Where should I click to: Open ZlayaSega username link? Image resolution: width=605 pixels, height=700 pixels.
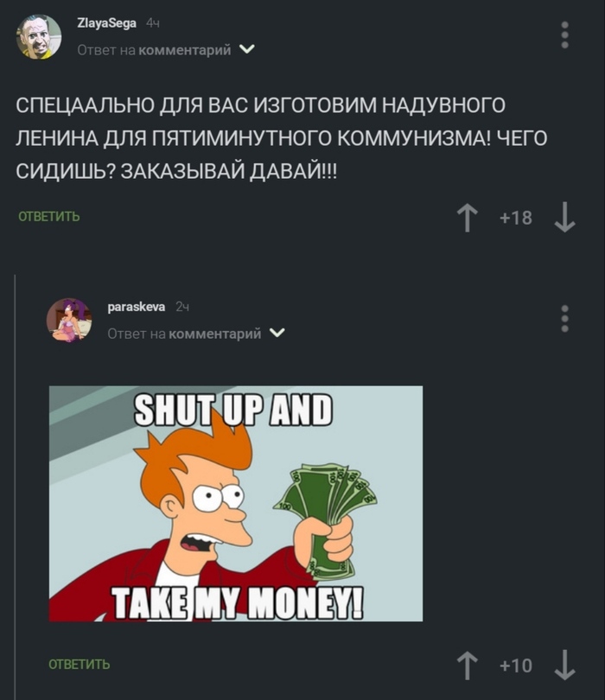click(106, 22)
